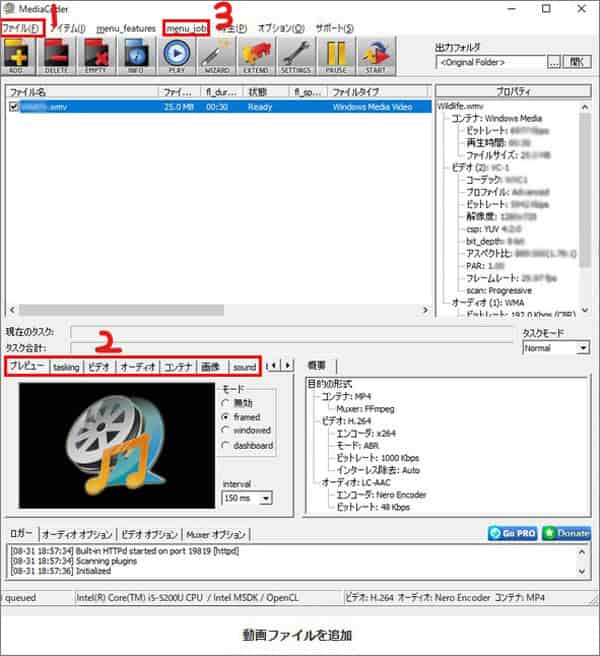
Task: Select the dashboard preview mode radio button
Action: (226, 445)
